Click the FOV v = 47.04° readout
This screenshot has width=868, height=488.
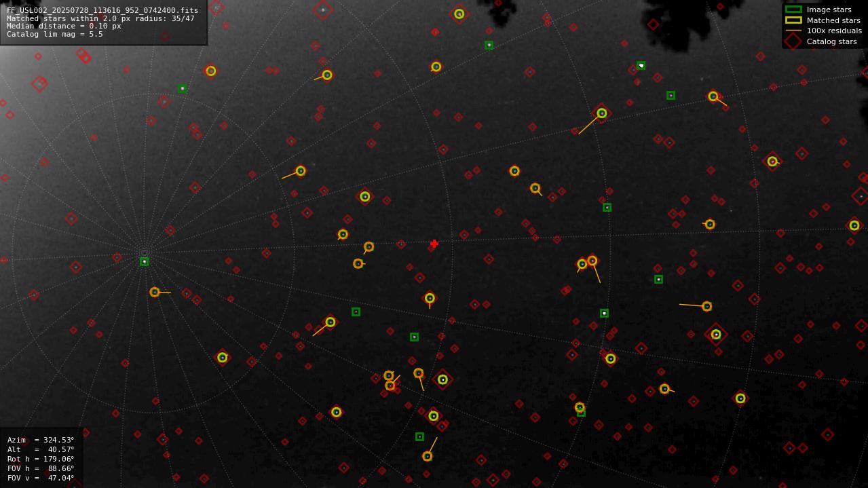[x=41, y=478]
